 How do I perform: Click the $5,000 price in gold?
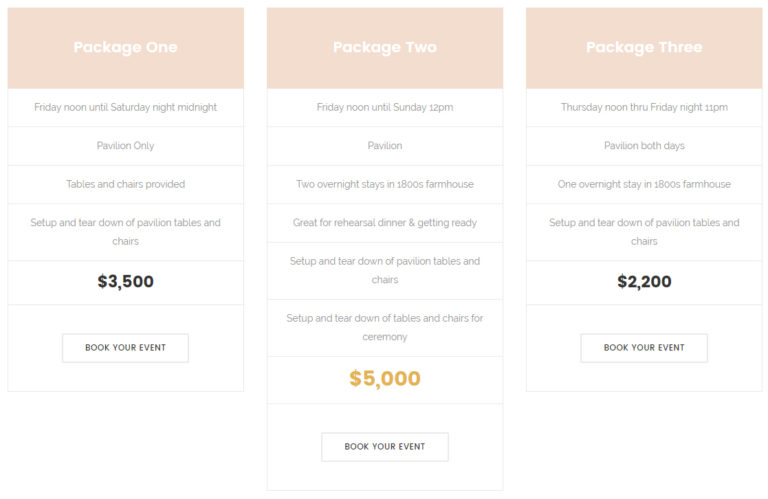[384, 379]
